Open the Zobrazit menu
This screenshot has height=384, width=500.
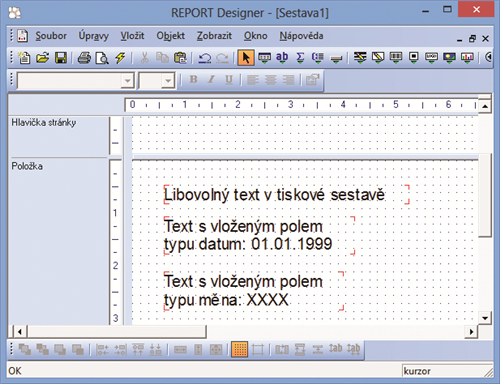pyautogui.click(x=214, y=36)
